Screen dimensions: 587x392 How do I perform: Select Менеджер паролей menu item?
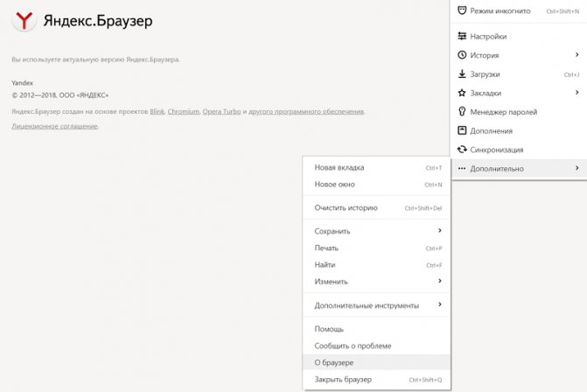coord(519,112)
